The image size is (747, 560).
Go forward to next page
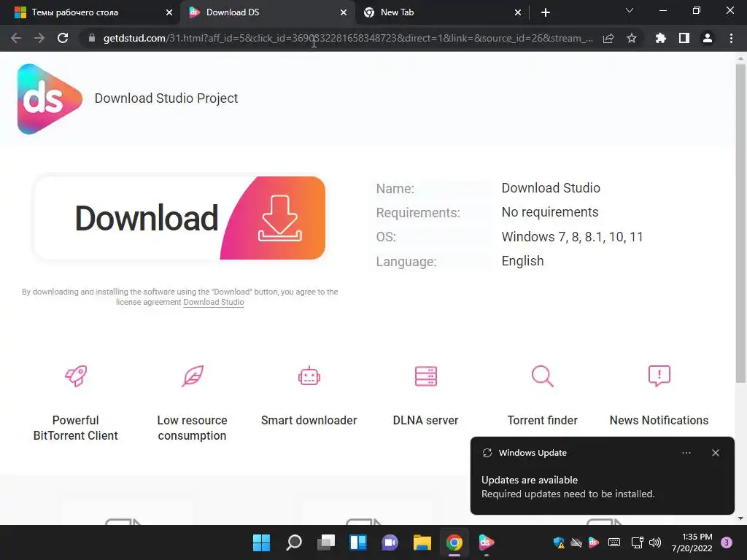click(39, 38)
